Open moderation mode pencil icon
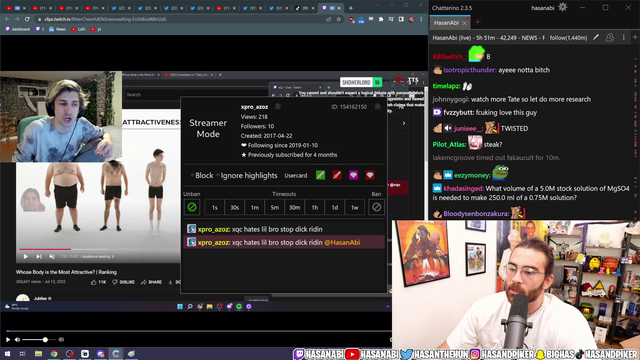Screen dimensions: 640x360 tap(596, 38)
